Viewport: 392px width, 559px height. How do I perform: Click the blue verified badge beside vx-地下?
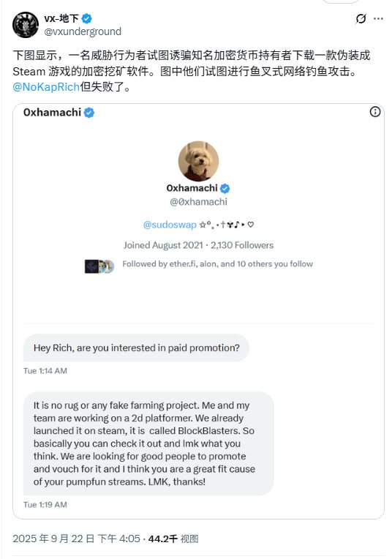pos(86,18)
